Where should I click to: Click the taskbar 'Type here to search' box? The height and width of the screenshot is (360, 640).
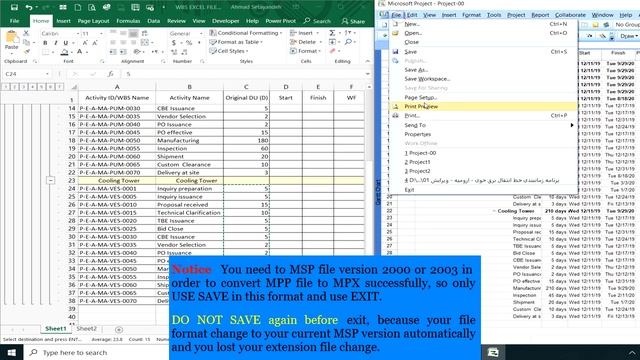(x=96, y=352)
